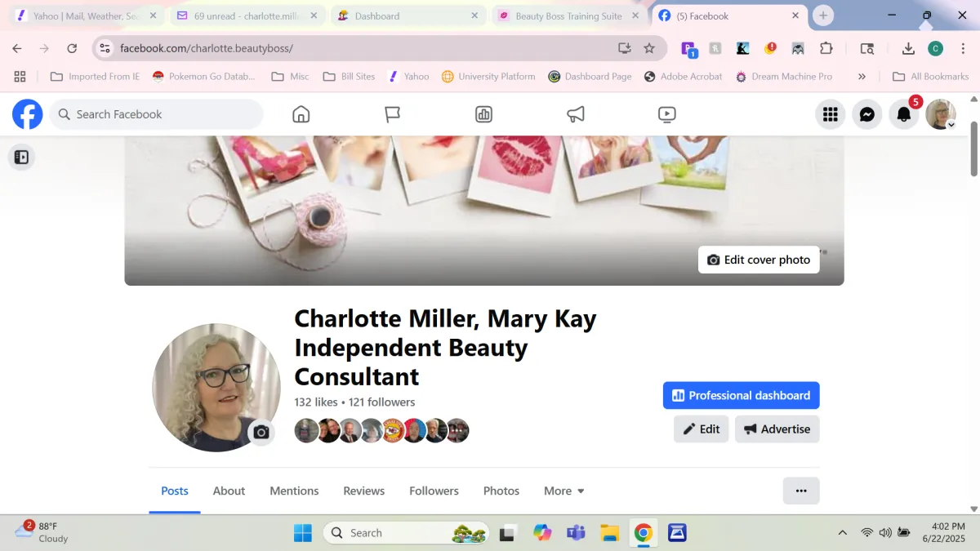Open the Professional dashboard button
The image size is (980, 551).
click(x=741, y=395)
